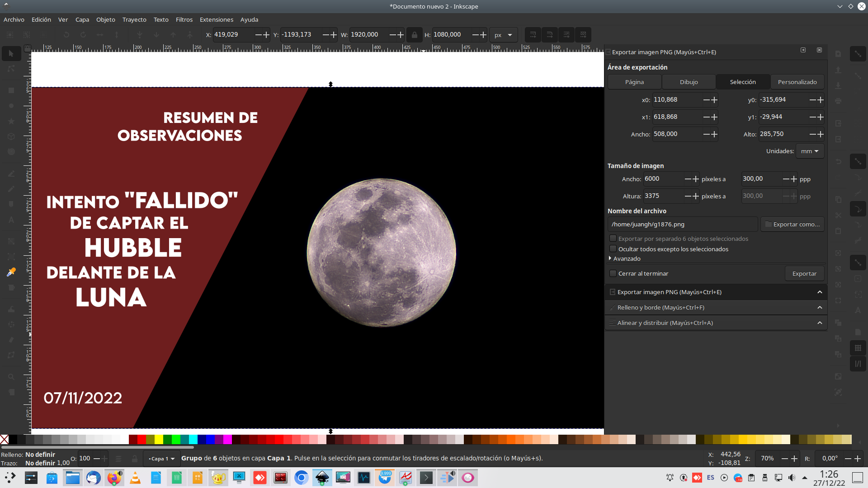The image size is (868, 488).
Task: Click the flip horizontal icon
Action: [100, 35]
